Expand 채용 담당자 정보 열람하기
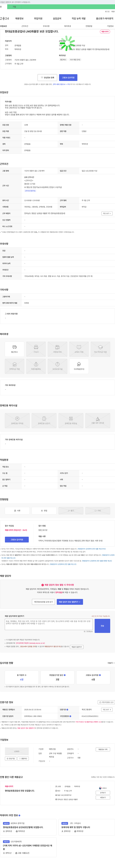The height and width of the screenshot is (868, 115). click(70, 602)
